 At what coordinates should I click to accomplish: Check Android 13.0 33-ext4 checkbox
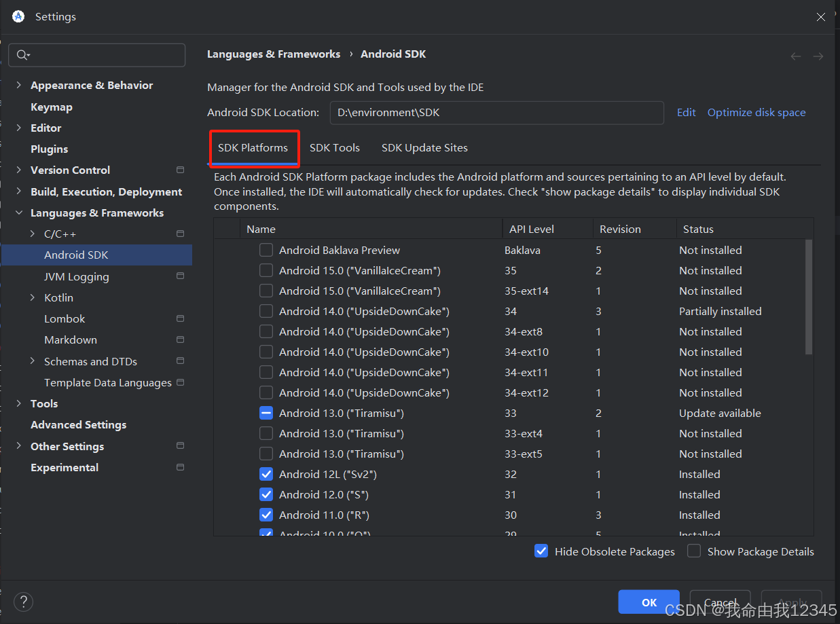266,433
